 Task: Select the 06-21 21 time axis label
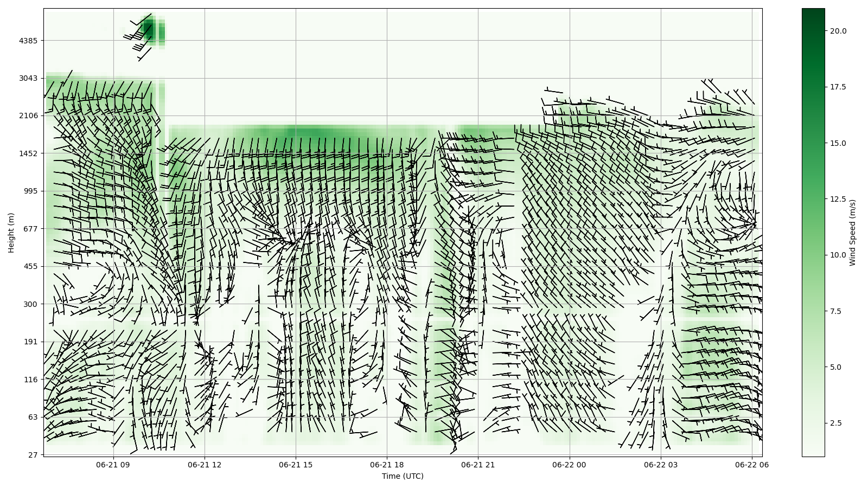point(478,465)
